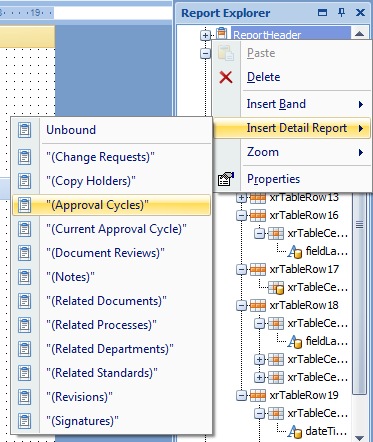
Task: Choose "(Signatures)" detail report
Action: [x=111, y=421]
